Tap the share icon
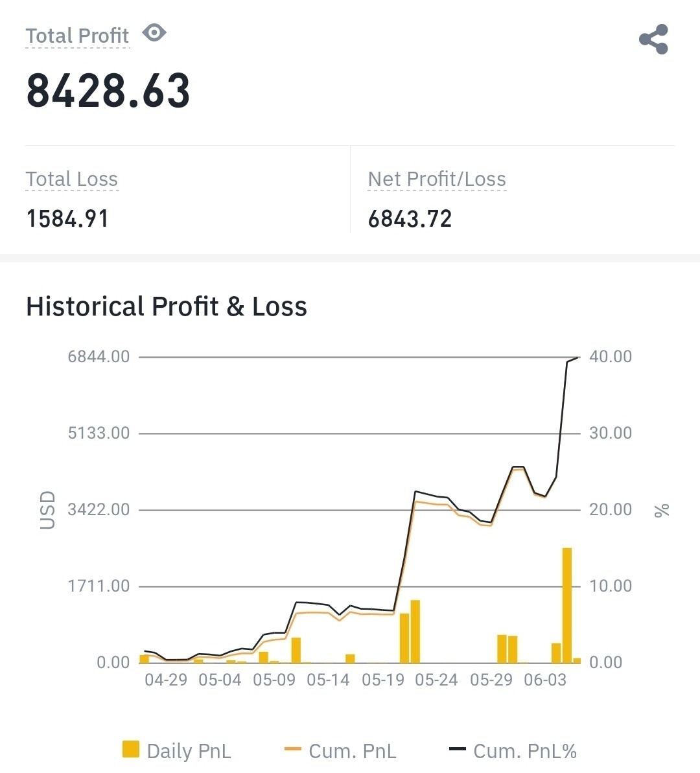The image size is (700, 773). pos(653,40)
